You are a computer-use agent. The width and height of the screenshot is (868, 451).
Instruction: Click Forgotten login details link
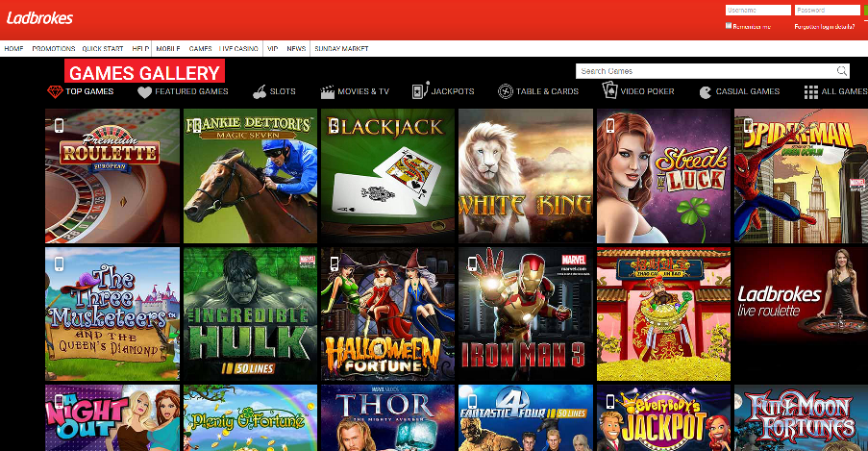click(x=825, y=27)
